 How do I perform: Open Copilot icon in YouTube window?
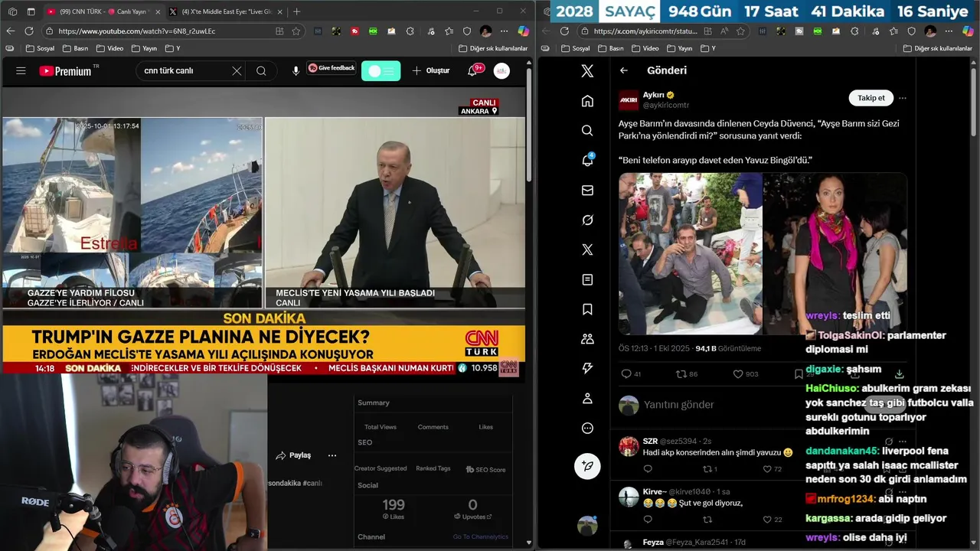pos(524,31)
